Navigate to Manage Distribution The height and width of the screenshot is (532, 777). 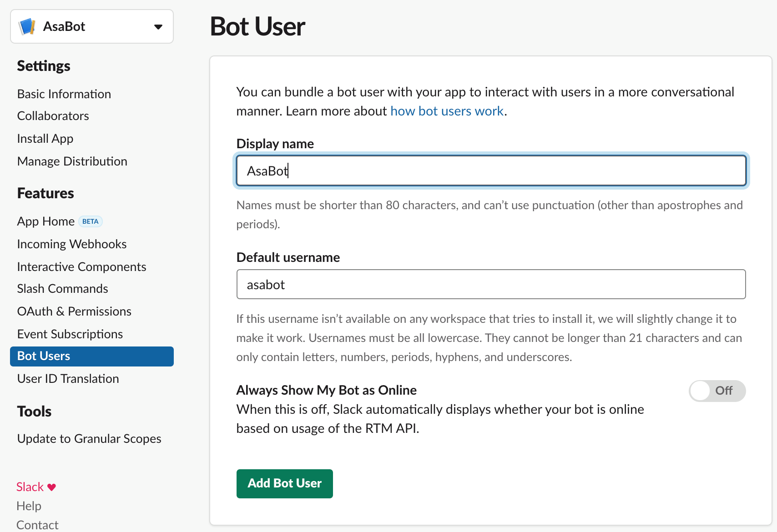(72, 161)
